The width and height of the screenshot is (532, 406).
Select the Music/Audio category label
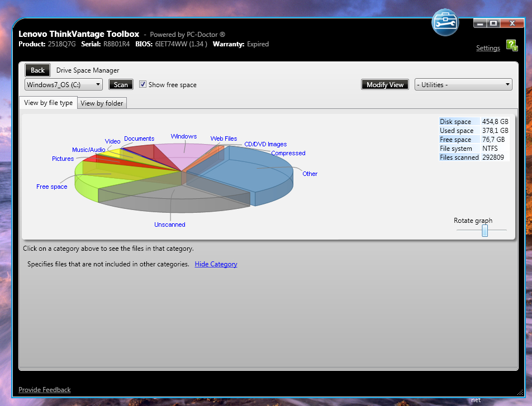click(88, 150)
